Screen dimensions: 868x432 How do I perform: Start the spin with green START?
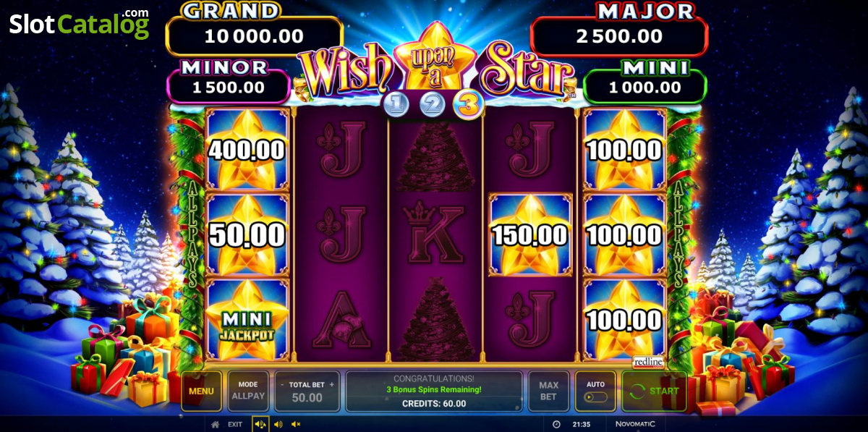(654, 391)
